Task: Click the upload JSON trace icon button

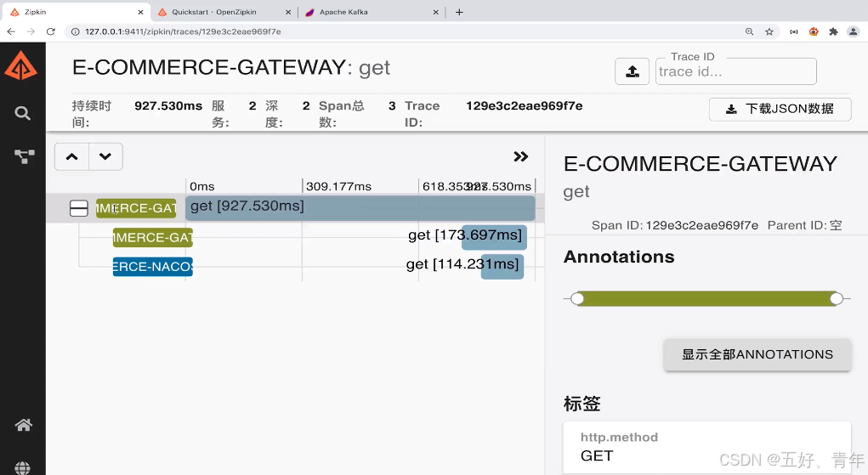Action: (633, 71)
